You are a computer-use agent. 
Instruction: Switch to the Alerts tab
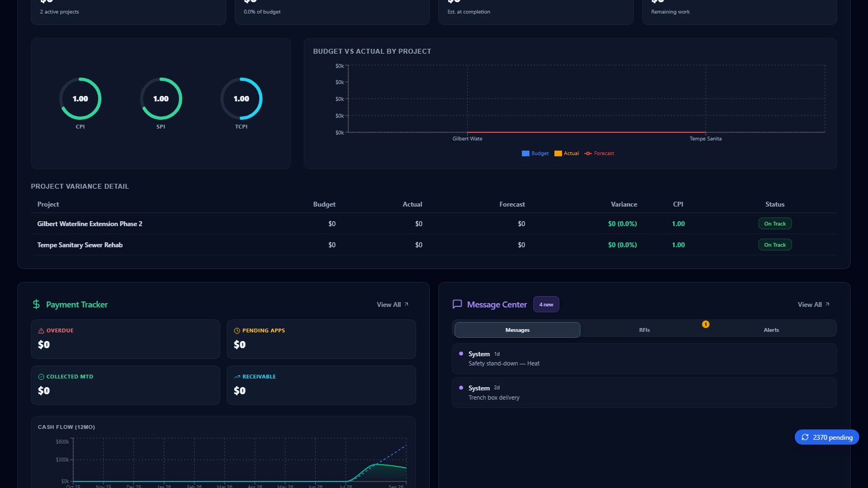point(771,330)
